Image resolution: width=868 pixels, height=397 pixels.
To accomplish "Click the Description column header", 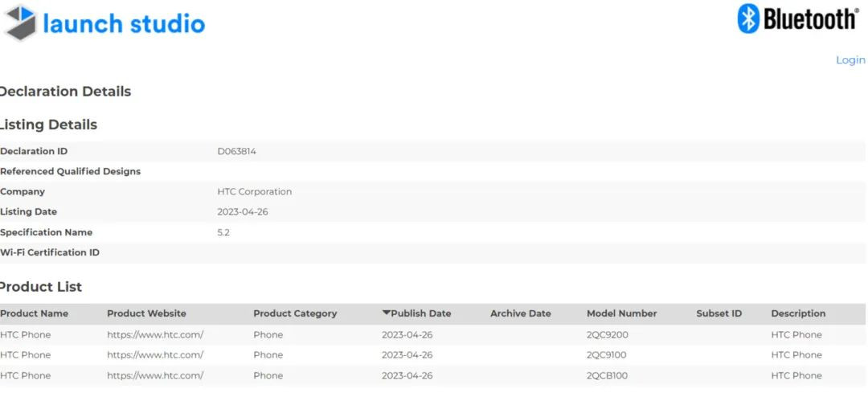I will pyautogui.click(x=798, y=313).
